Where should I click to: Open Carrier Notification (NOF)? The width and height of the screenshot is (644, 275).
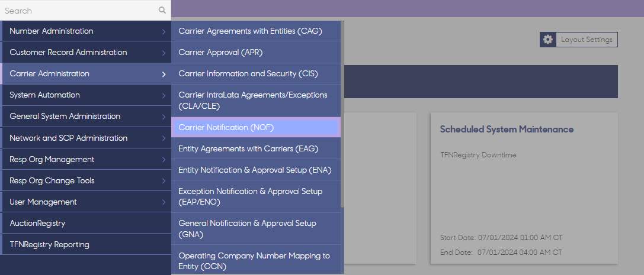pos(256,128)
